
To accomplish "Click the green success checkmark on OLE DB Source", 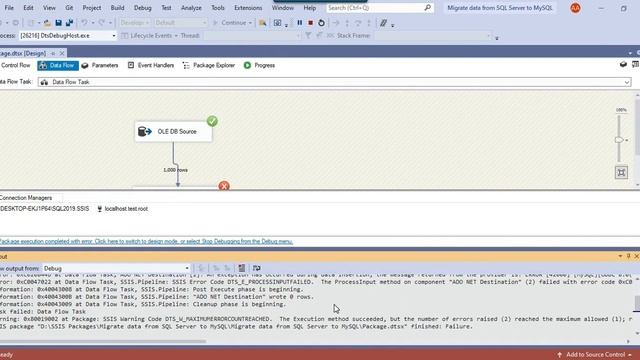I will pyautogui.click(x=212, y=121).
